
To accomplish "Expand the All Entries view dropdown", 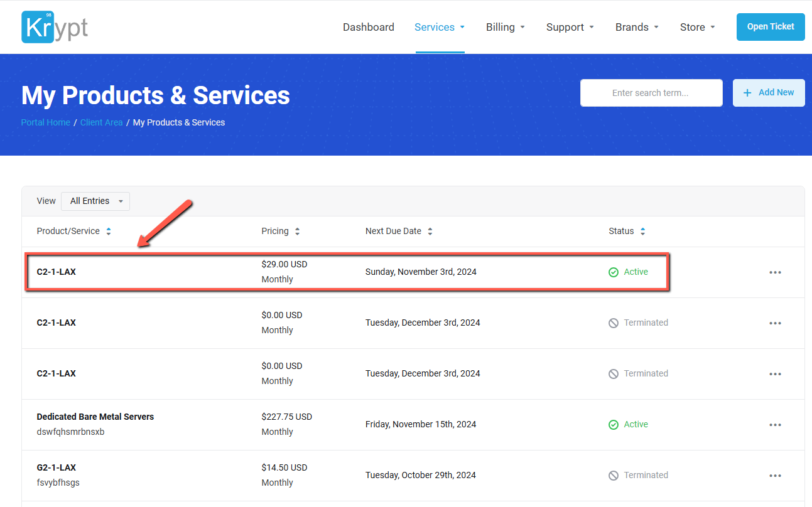I will click(x=95, y=201).
